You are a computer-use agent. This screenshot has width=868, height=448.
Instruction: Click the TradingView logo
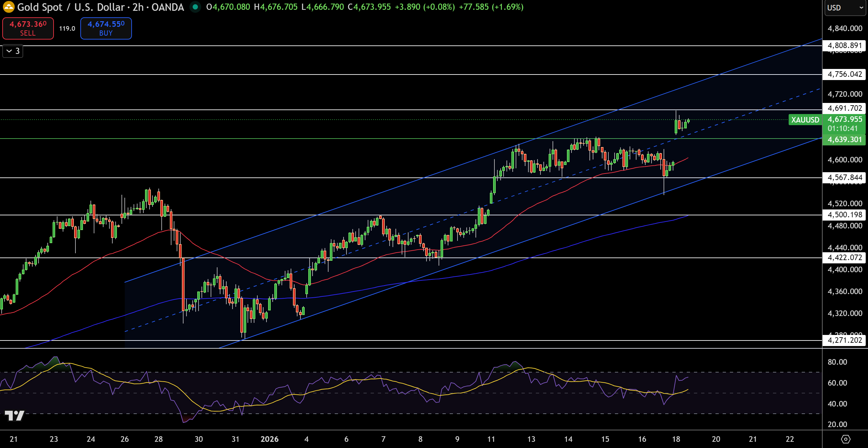pos(15,416)
